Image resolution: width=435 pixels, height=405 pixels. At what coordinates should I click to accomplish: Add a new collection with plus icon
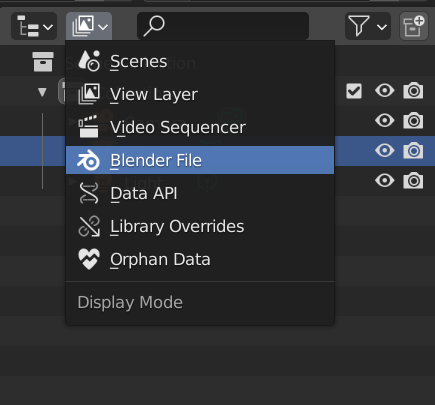414,26
